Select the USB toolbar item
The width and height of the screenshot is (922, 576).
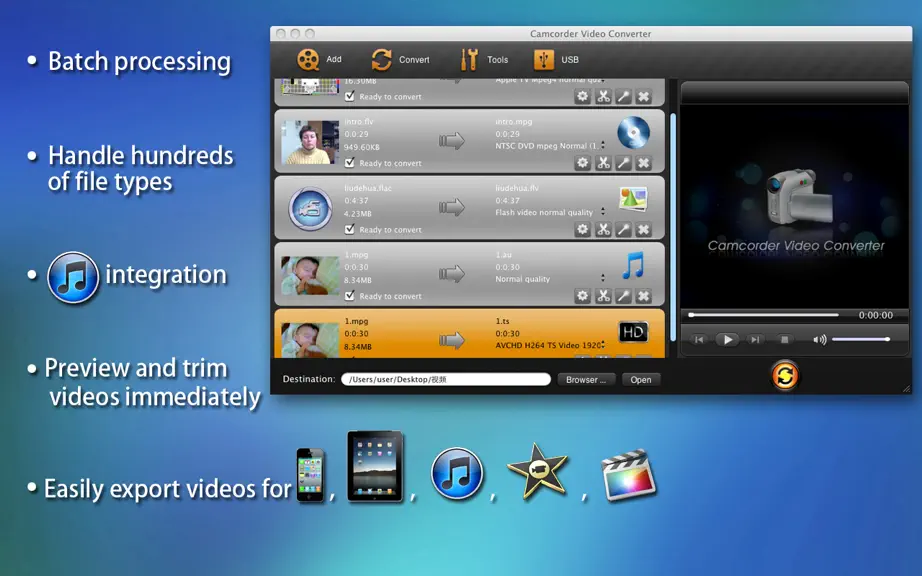tap(556, 59)
